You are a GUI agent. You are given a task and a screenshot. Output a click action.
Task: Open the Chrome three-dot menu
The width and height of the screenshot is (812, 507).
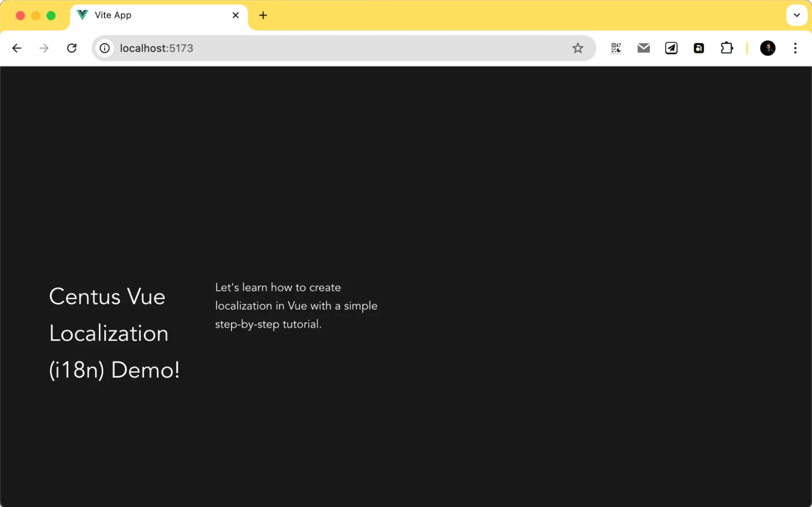pyautogui.click(x=795, y=48)
